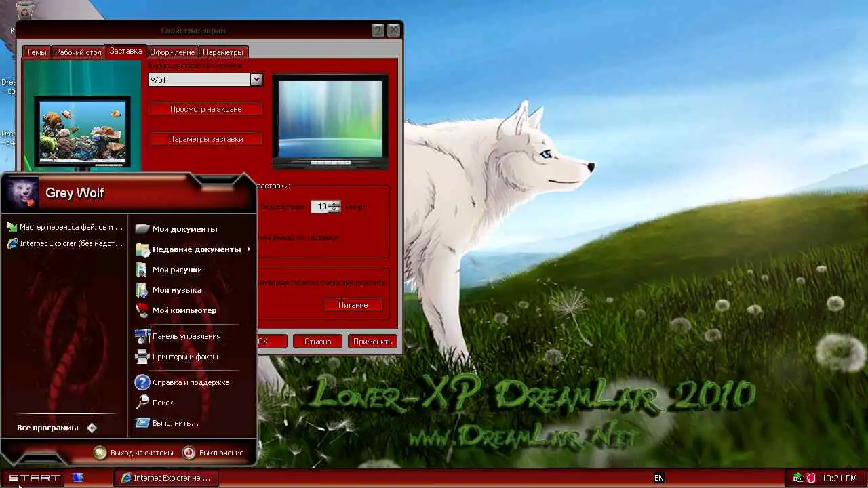Click the Панель управления icon
Screen dimensions: 868x488
click(x=142, y=336)
